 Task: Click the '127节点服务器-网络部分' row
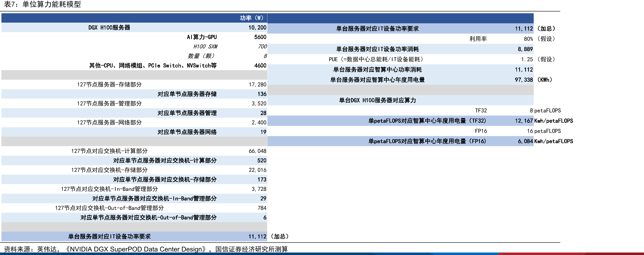coord(134,123)
